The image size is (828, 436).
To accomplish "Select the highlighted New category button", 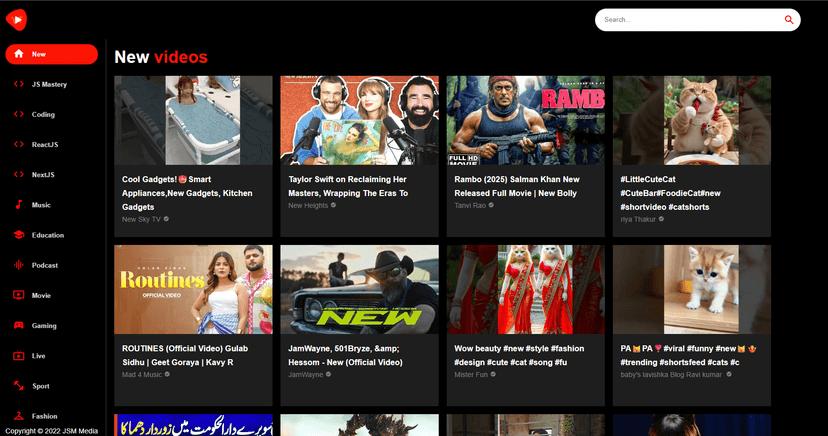I will click(51, 54).
